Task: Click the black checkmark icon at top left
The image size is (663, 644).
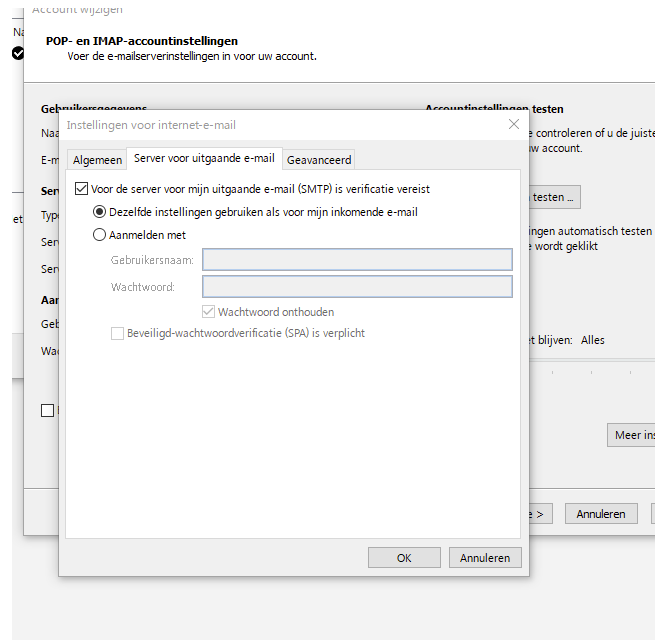Action: click(18, 53)
